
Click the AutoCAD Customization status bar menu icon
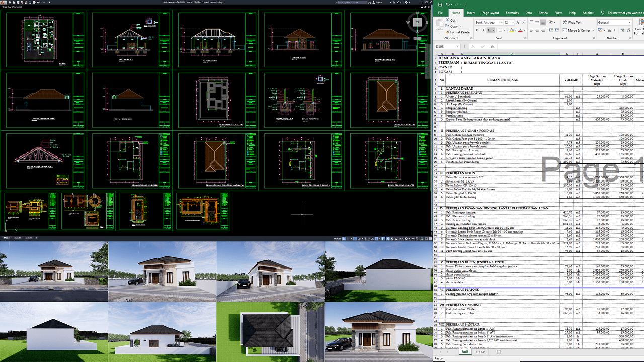point(430,238)
